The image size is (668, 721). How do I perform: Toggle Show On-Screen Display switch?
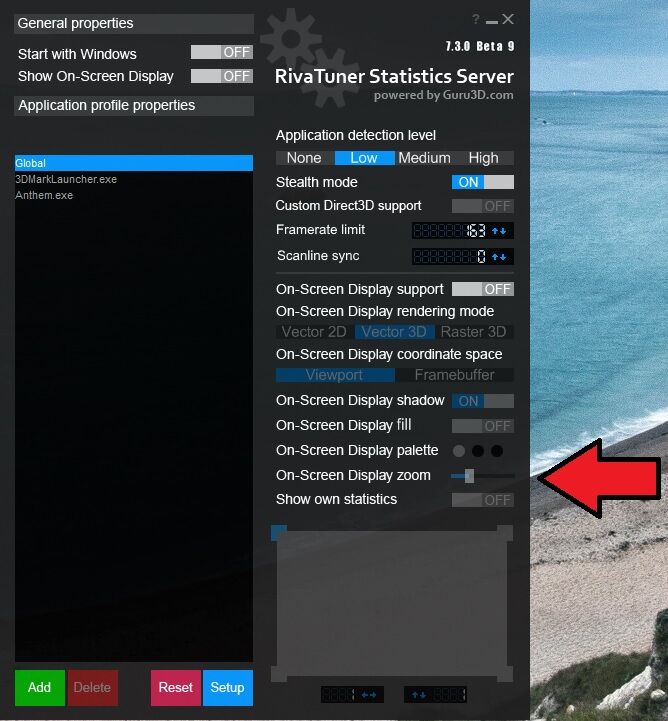222,76
